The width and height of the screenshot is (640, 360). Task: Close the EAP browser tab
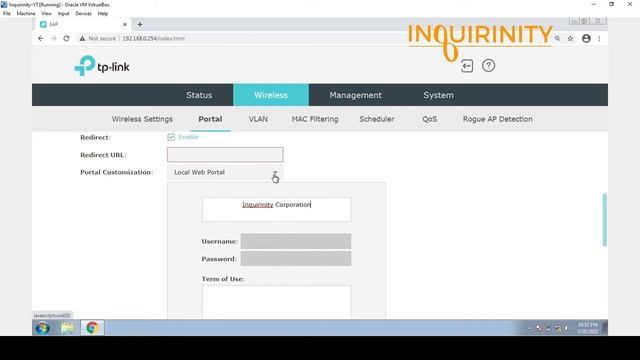click(x=124, y=24)
